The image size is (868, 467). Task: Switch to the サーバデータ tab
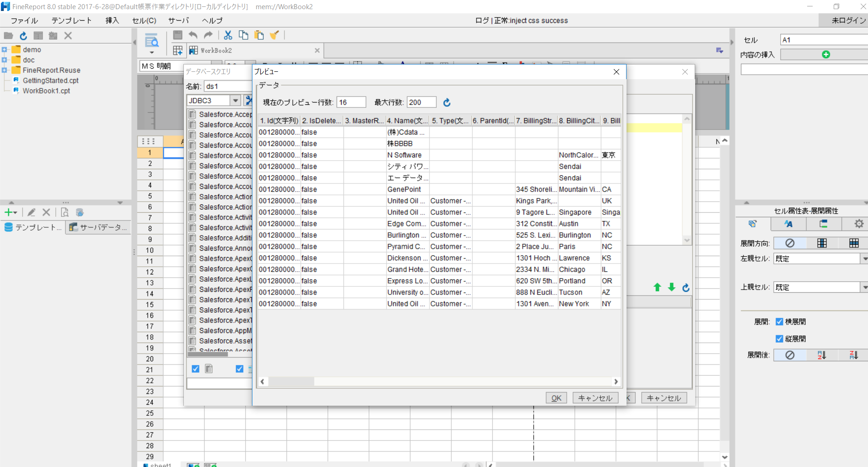point(98,227)
